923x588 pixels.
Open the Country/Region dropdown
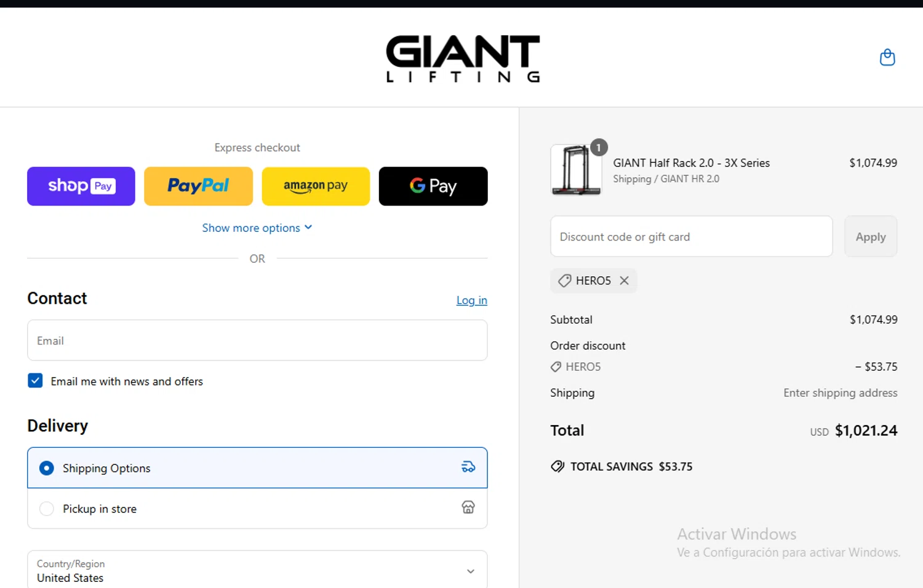(257, 570)
